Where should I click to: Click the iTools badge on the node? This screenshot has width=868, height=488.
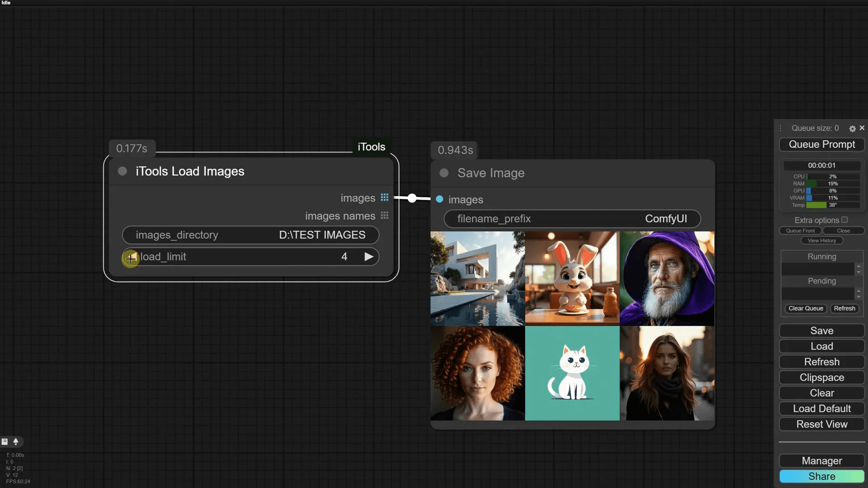coord(371,147)
